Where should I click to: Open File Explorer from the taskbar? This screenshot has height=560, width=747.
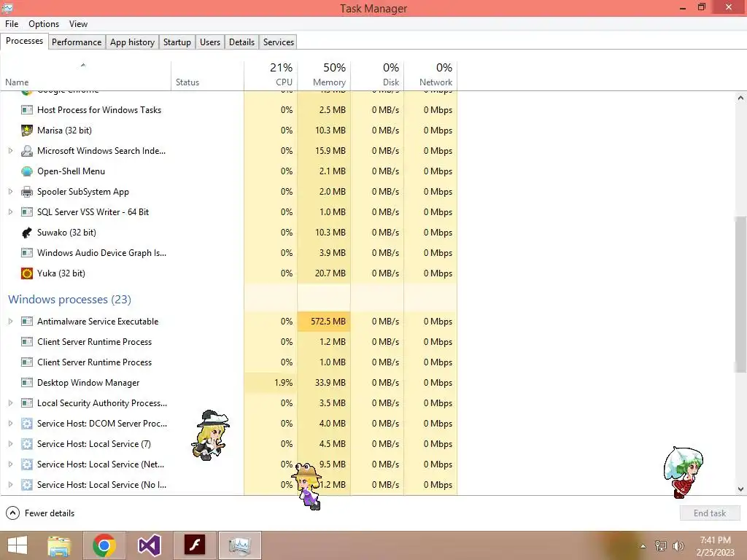tap(60, 545)
